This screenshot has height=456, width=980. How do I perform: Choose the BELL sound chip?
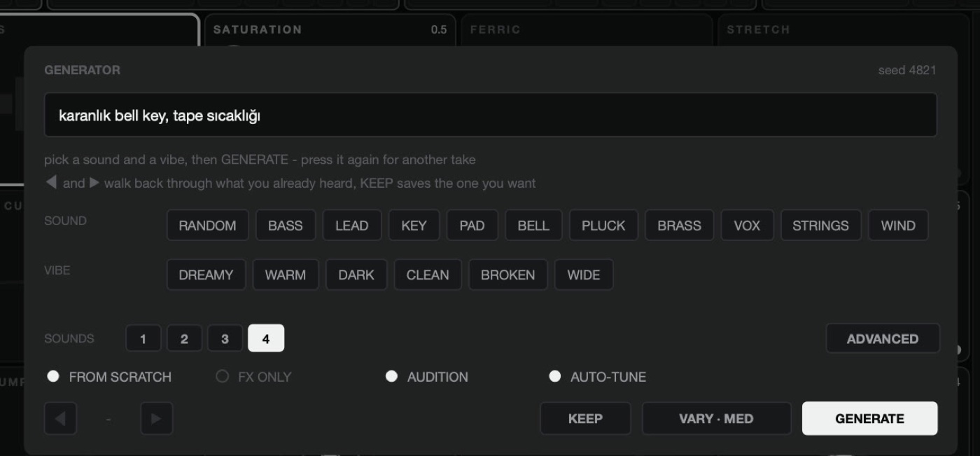coord(533,226)
